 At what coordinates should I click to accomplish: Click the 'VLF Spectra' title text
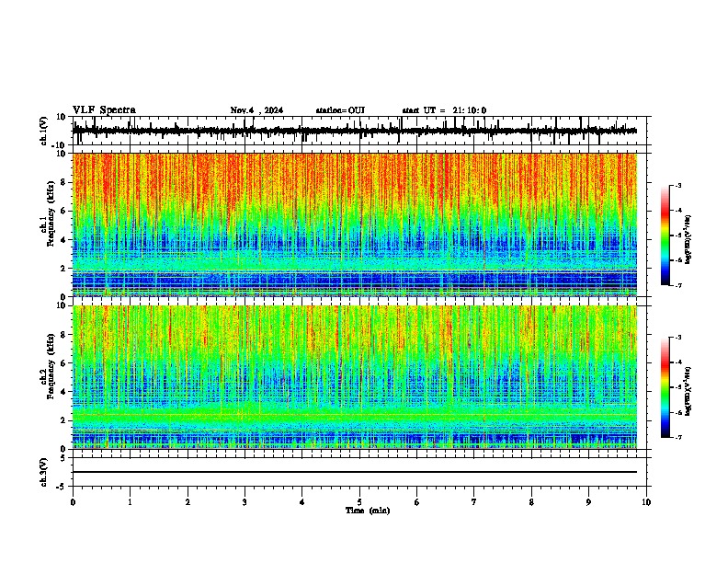coord(104,110)
